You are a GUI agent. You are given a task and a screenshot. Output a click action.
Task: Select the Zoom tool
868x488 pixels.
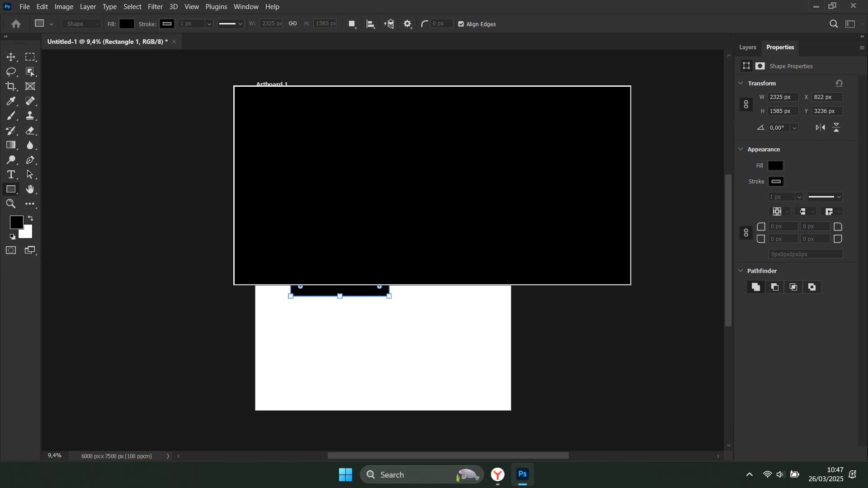coord(11,204)
